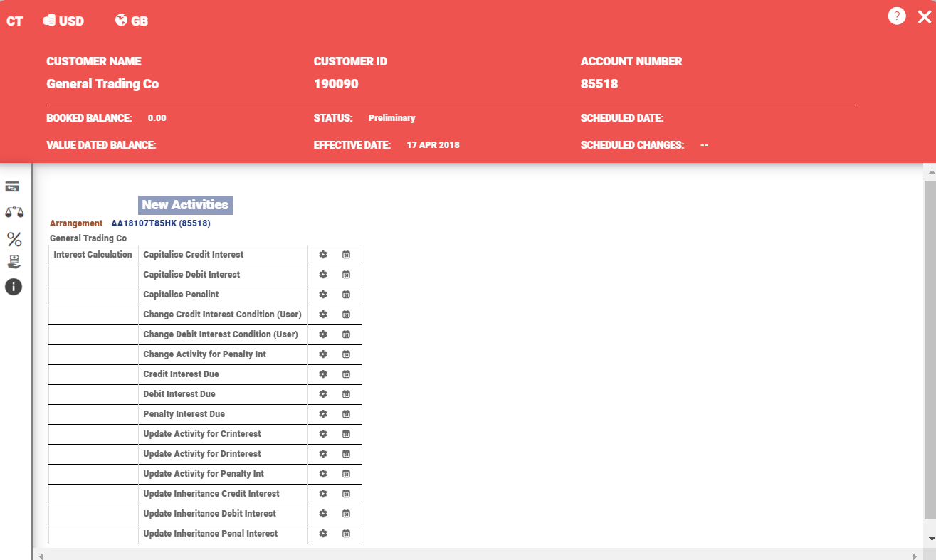
Task: Select the percent interest icon in sidebar
Action: (x=14, y=239)
